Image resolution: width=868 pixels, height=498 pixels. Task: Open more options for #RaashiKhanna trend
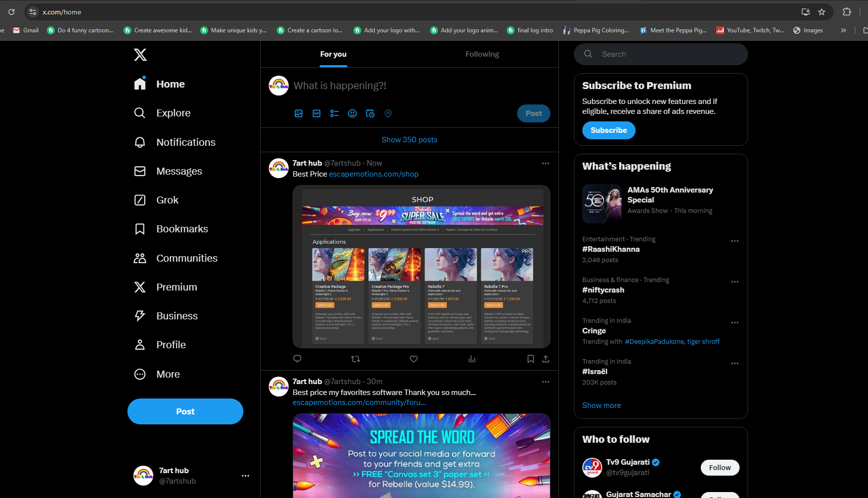click(x=735, y=241)
